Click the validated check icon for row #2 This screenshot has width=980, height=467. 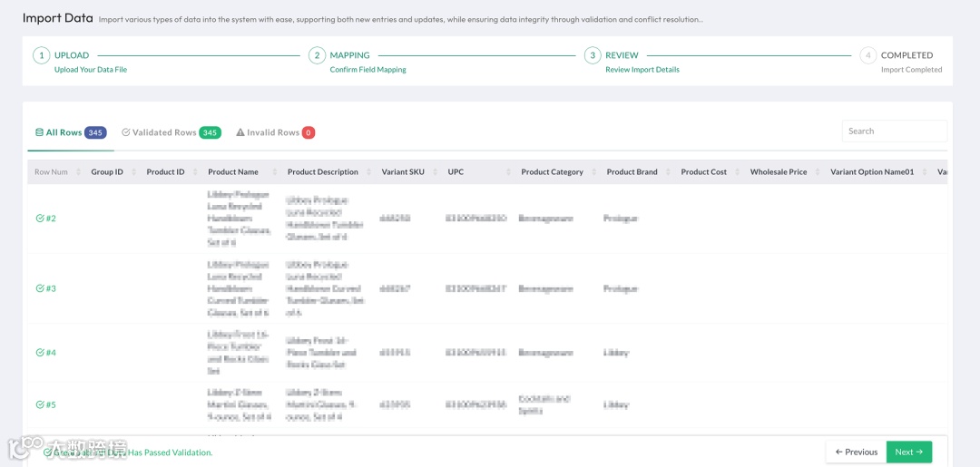pyautogui.click(x=40, y=219)
